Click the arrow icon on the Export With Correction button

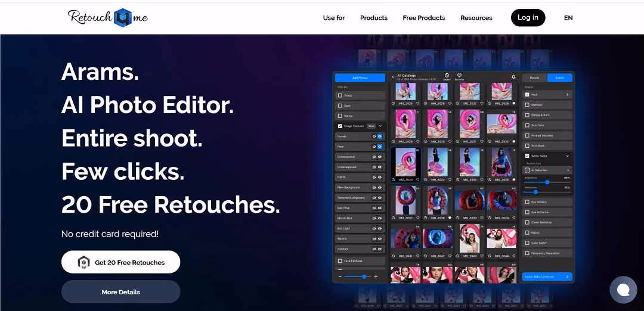567,276
